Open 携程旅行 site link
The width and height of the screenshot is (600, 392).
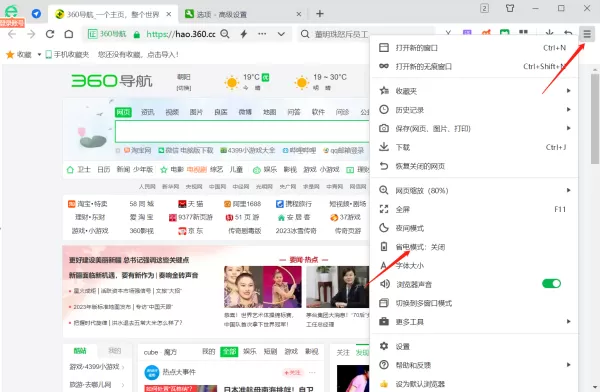tap(294, 204)
